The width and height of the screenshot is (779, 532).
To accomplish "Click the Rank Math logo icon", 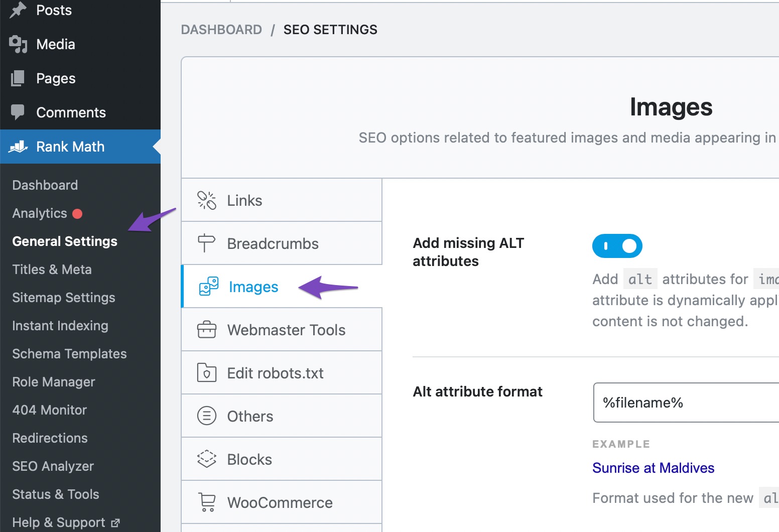I will pos(19,147).
